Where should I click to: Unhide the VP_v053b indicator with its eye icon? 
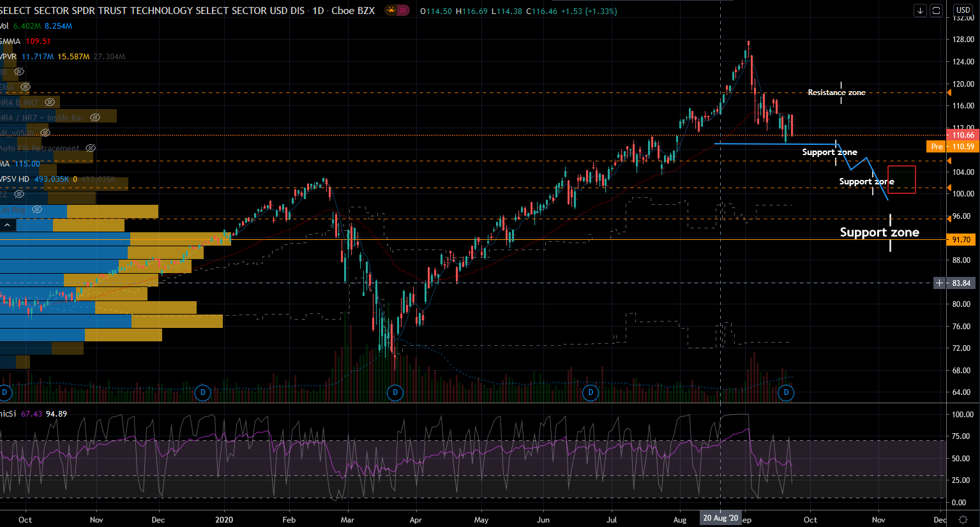[x=45, y=133]
